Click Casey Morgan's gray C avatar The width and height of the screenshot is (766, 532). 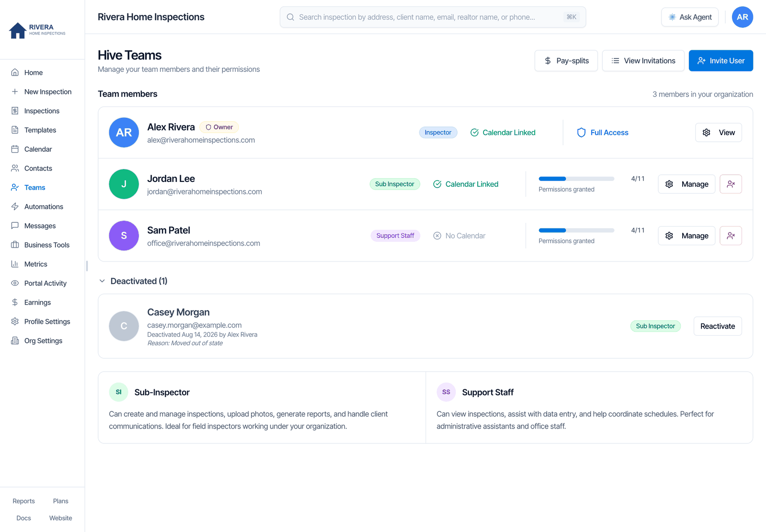click(x=124, y=327)
